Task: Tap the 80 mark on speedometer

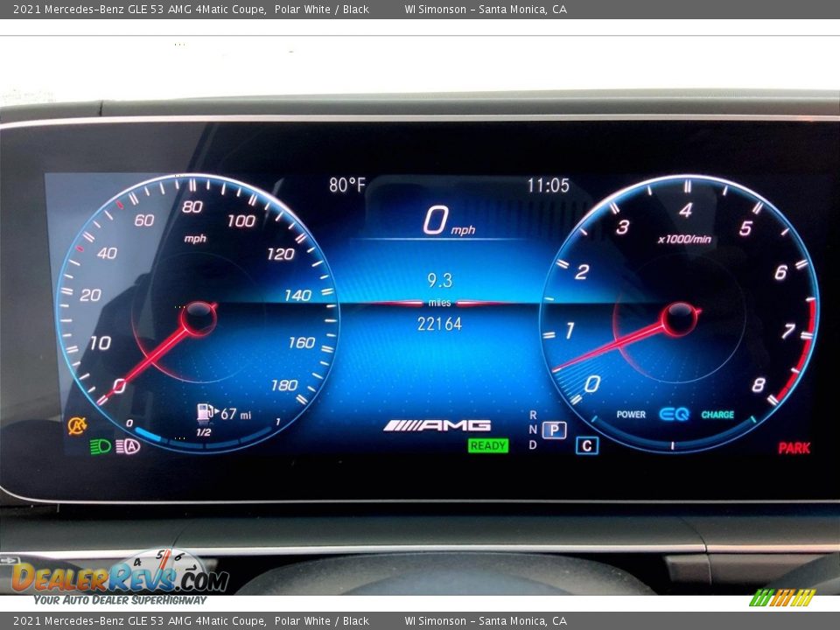Action: (192, 206)
